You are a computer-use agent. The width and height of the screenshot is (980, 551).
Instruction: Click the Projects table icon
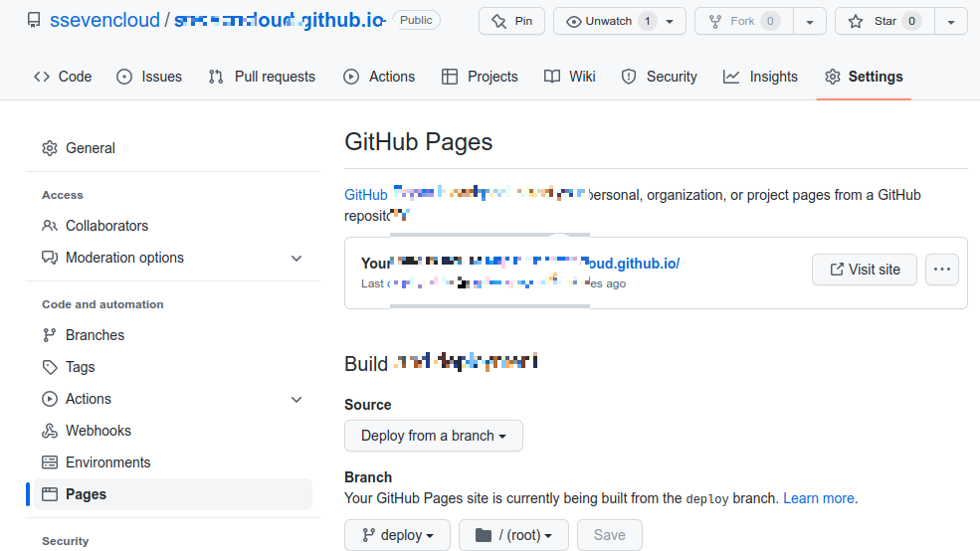[x=450, y=77]
